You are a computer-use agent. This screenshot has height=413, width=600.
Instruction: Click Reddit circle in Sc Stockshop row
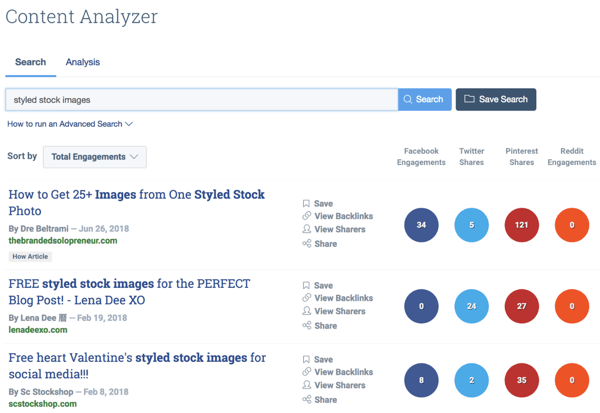[572, 380]
